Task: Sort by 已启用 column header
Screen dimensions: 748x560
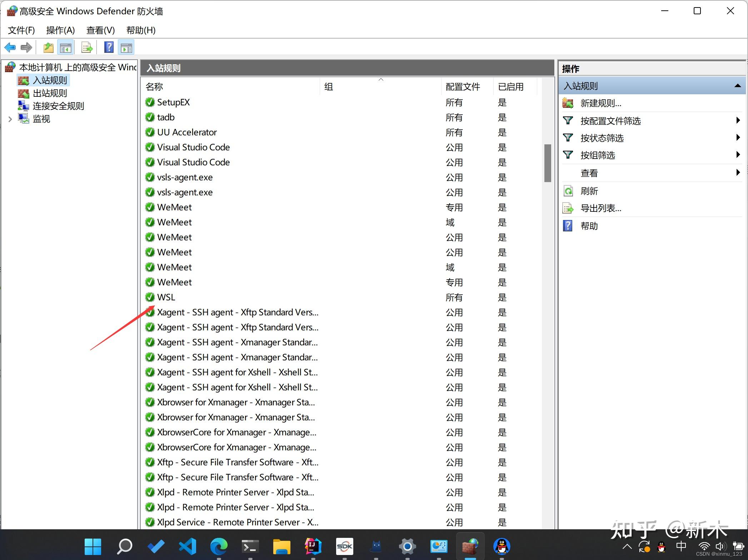Action: [515, 86]
